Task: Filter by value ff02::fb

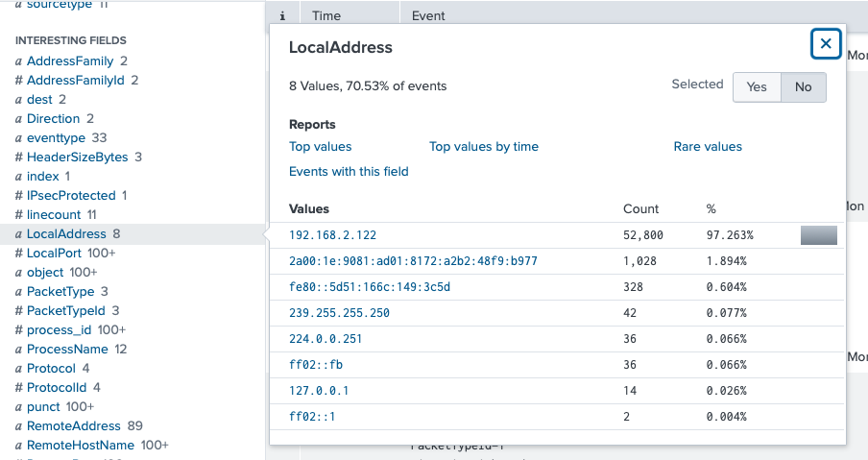Action: pos(316,365)
